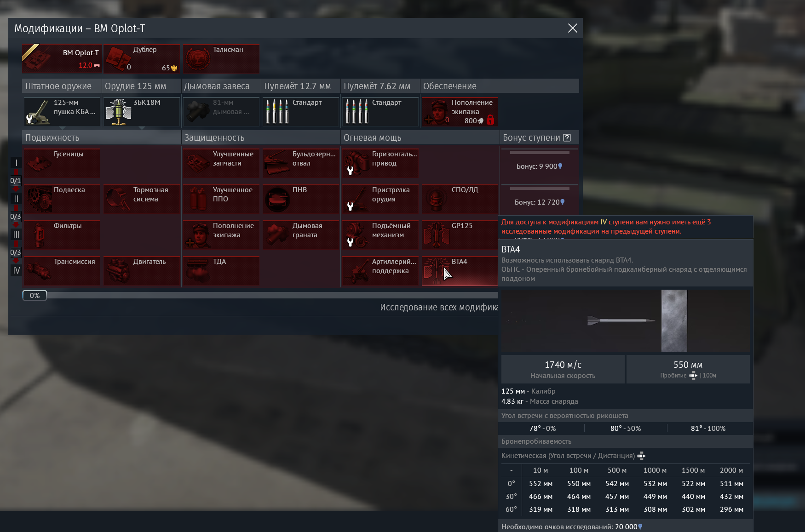The image size is (805, 532).
Task: Click the tier IV marker
Action: point(16,270)
